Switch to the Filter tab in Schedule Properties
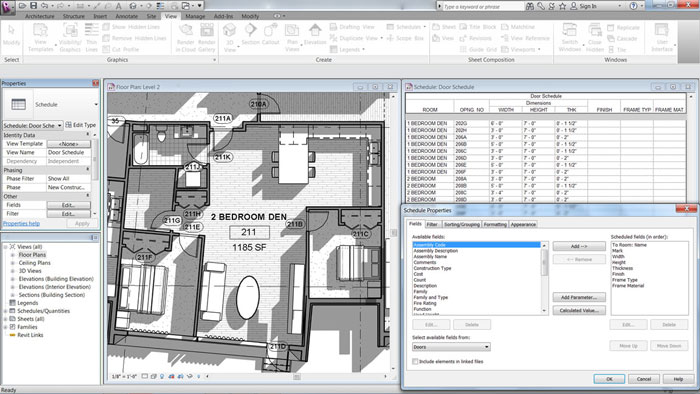Screen dimensions: 700x394 [x=432, y=224]
